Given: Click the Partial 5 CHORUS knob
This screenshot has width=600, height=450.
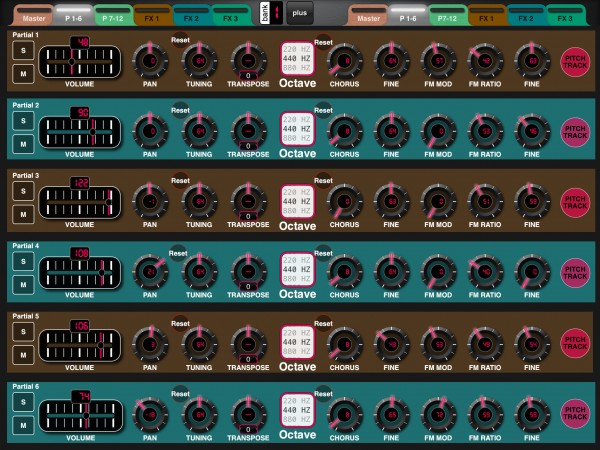Looking at the screenshot, I should (344, 344).
